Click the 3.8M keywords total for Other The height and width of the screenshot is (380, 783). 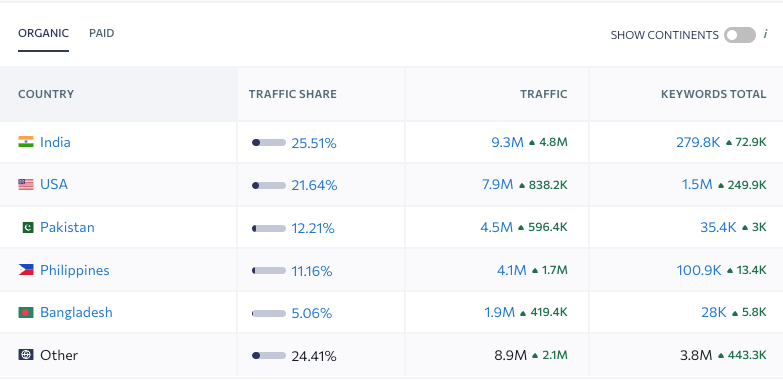(696, 355)
